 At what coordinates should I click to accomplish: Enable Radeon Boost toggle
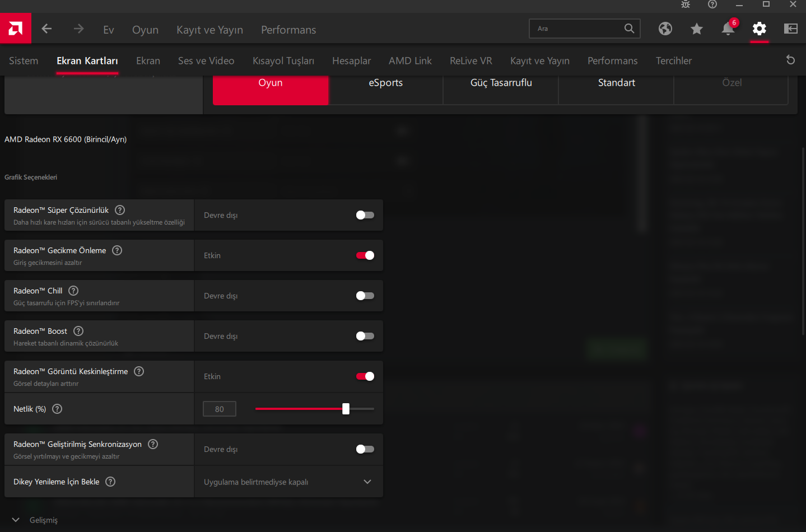(365, 336)
